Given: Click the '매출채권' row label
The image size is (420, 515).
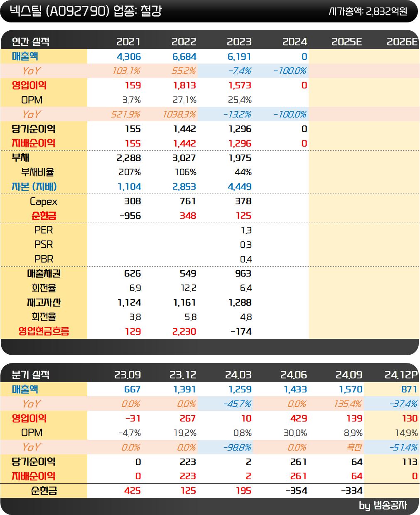Looking at the screenshot, I should pos(44,274).
